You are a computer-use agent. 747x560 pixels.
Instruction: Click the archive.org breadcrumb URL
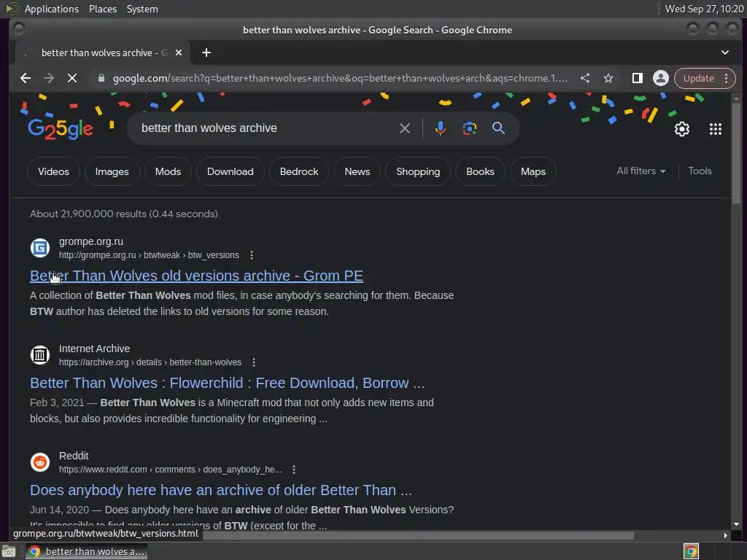[150, 362]
